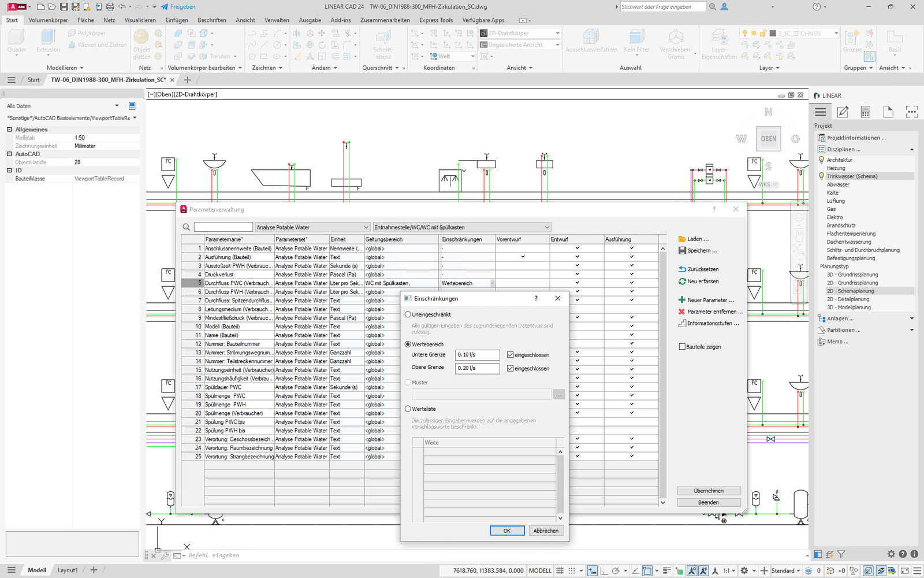Select the hamburger list tab in LINEAR panel

point(821,112)
